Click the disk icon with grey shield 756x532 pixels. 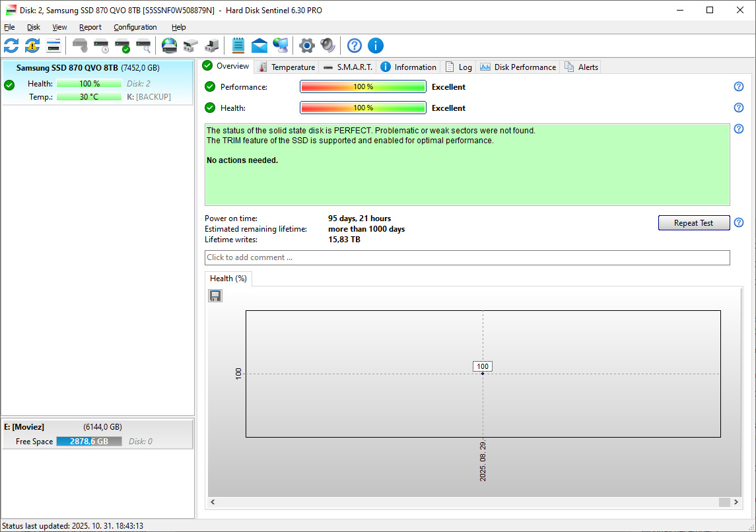point(80,46)
